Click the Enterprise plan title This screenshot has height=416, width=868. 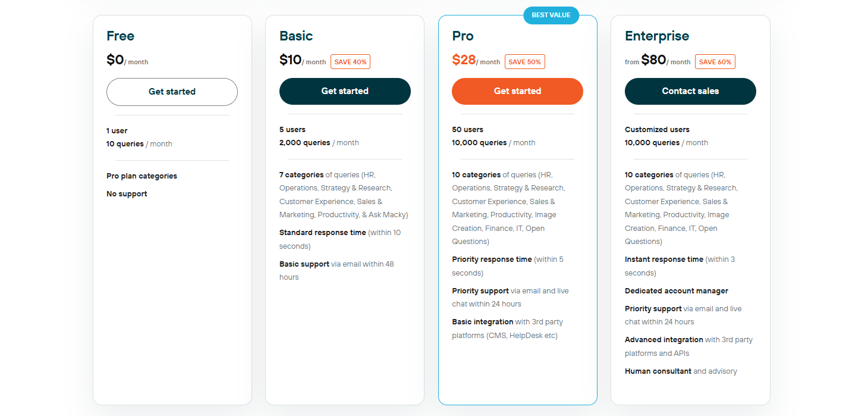657,36
